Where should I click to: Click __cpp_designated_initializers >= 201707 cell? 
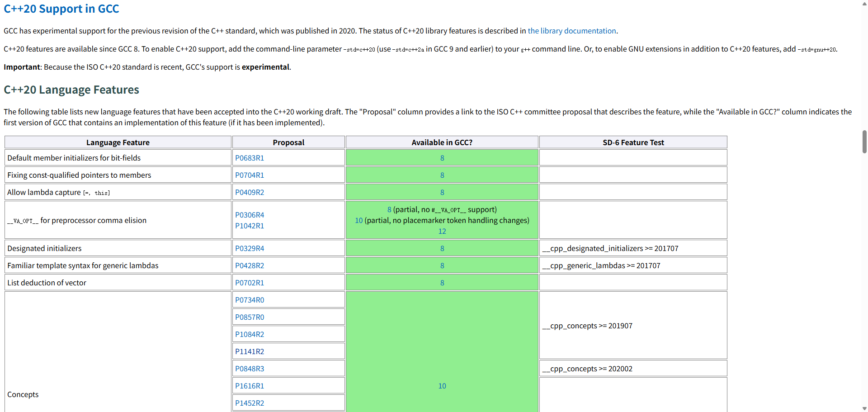point(633,248)
